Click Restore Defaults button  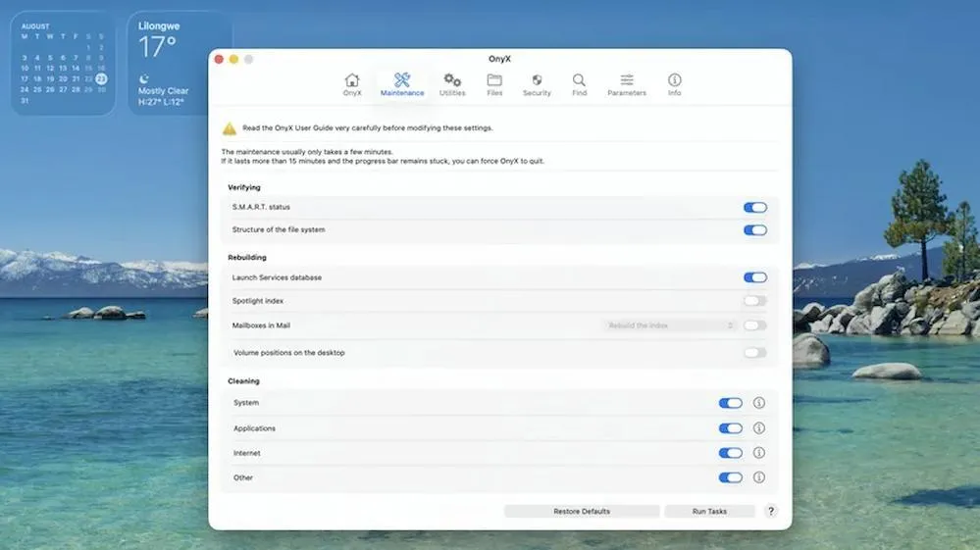click(x=582, y=512)
